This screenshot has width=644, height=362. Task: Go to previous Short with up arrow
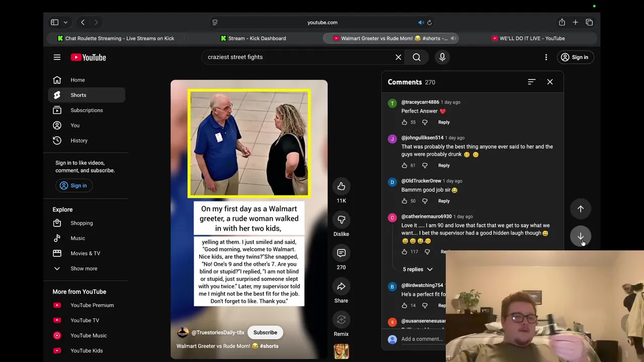(581, 209)
